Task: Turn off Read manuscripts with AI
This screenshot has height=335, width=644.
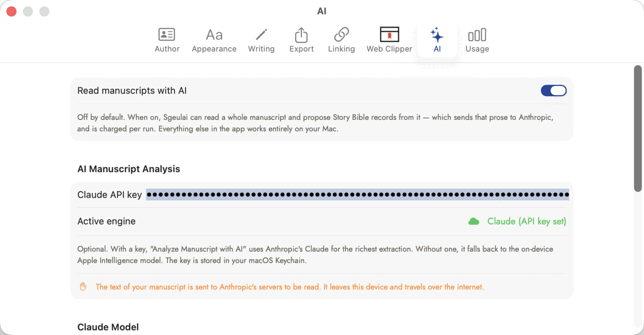Action: tap(553, 91)
